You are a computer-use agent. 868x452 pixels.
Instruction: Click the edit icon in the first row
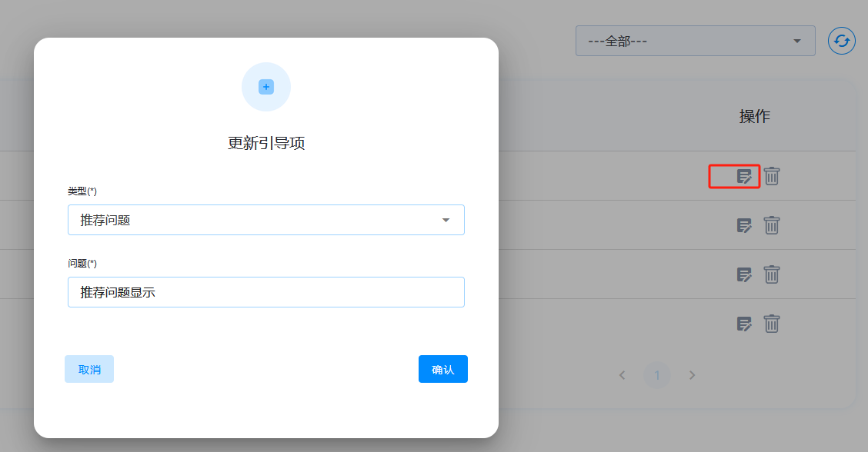[744, 177]
